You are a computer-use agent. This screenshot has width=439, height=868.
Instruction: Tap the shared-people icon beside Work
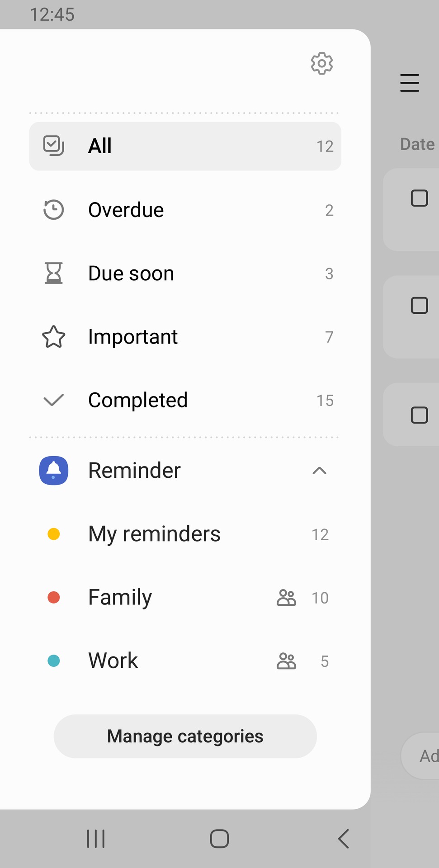pos(286,661)
